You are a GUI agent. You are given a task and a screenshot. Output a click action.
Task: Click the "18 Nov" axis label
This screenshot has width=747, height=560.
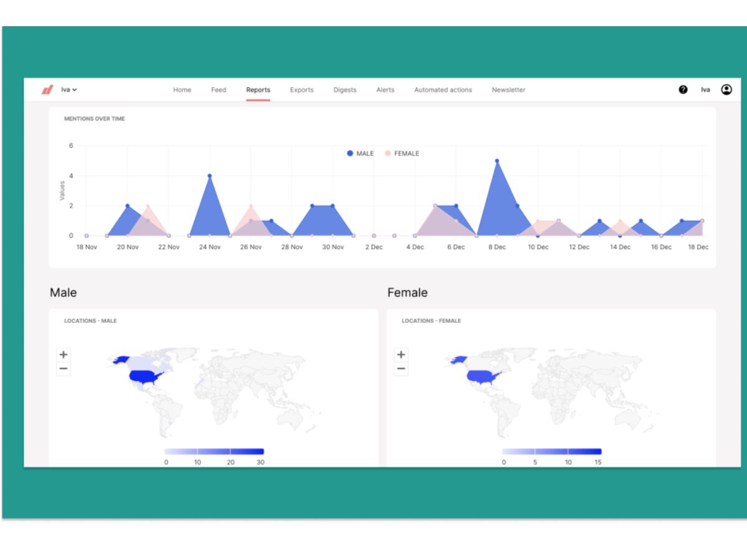[87, 247]
